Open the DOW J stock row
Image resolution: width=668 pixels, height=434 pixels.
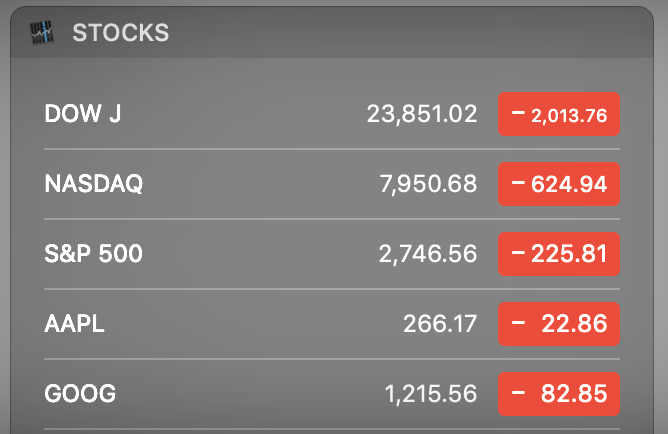click(x=250, y=114)
